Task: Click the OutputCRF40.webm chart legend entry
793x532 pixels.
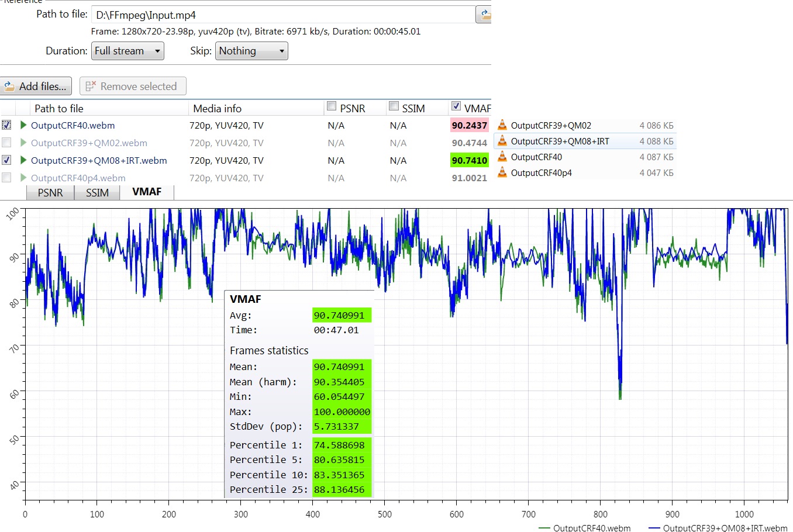Action: coord(585,527)
